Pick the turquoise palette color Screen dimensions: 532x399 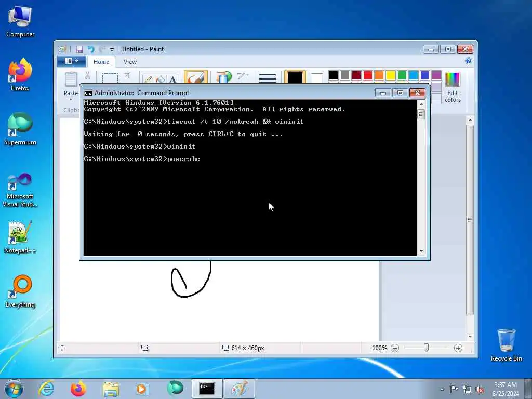pos(414,75)
